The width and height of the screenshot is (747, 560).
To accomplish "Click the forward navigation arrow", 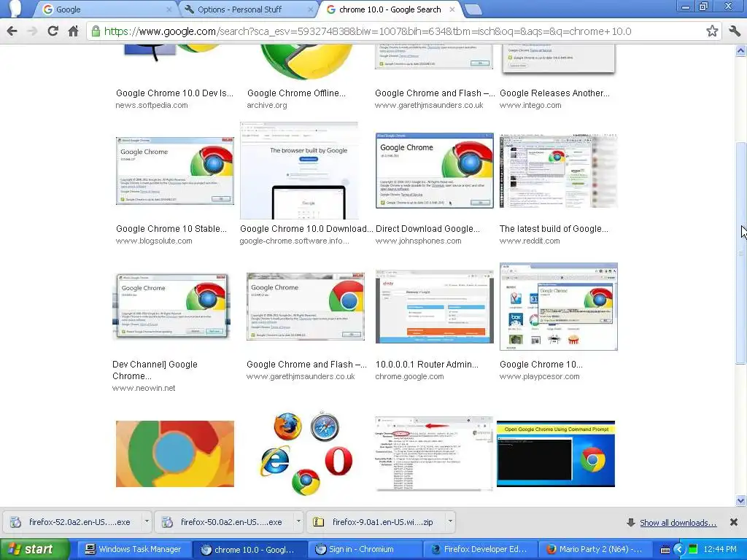I will (32, 31).
